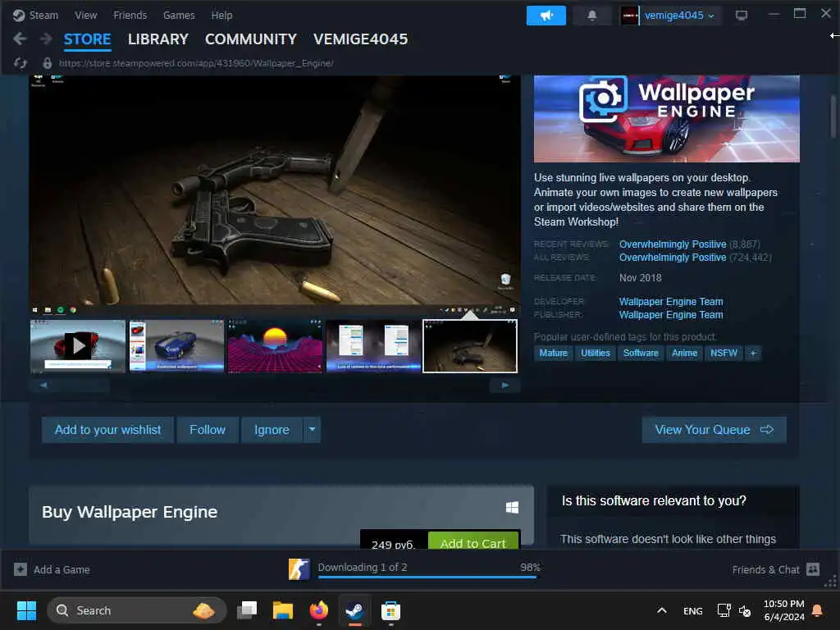
Task: Click the Steam taskbar icon
Action: click(354, 610)
